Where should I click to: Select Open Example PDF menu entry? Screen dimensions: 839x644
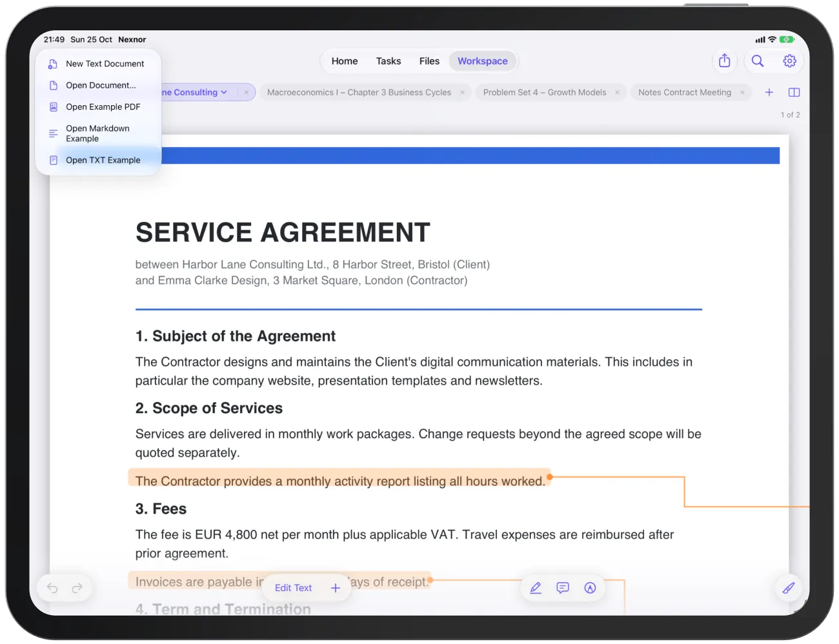[x=98, y=107]
